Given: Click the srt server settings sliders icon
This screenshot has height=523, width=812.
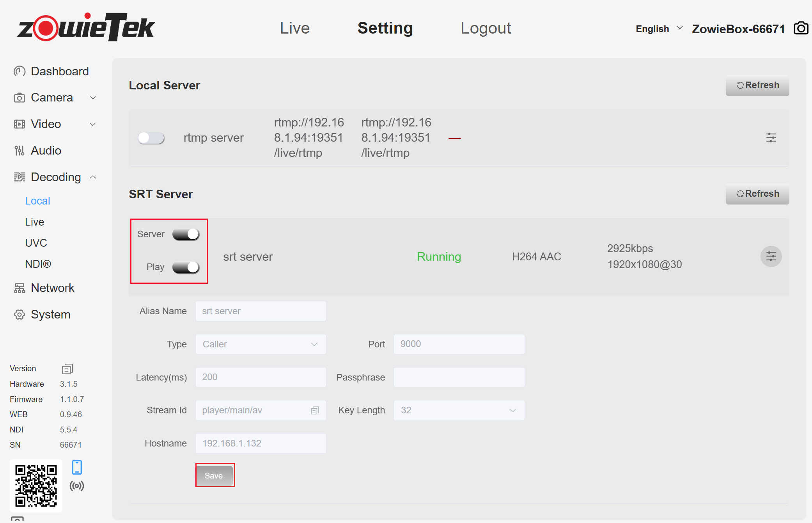Looking at the screenshot, I should coord(771,256).
